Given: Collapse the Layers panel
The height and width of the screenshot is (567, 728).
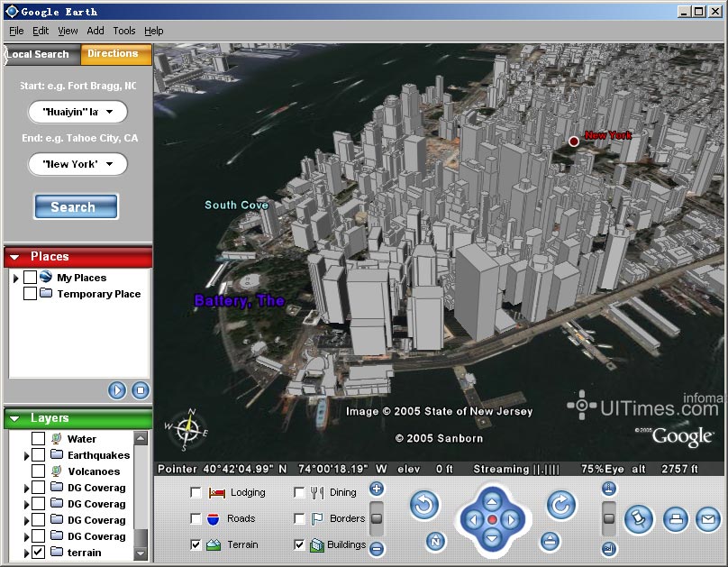Looking at the screenshot, I should tap(14, 418).
